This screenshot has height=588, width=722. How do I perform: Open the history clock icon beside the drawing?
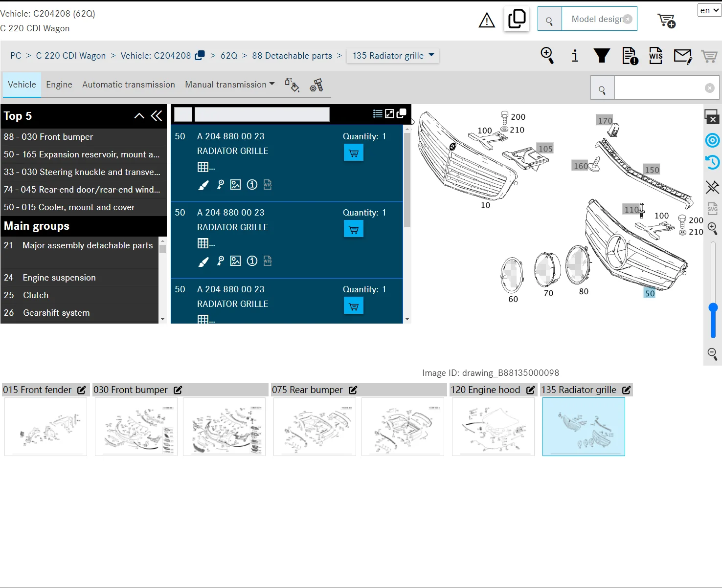coord(713,162)
